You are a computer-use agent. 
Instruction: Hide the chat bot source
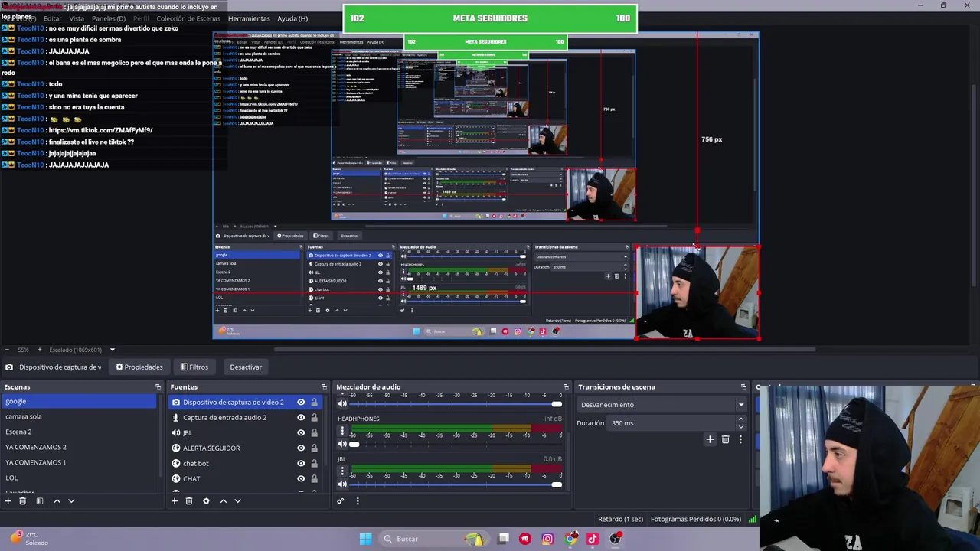(301, 463)
